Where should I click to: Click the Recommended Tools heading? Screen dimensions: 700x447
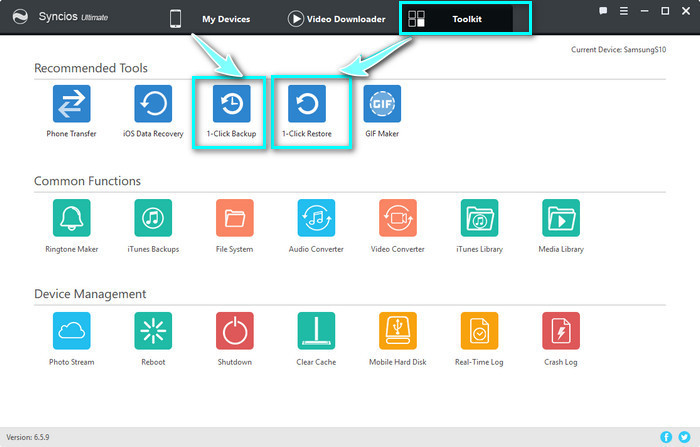(x=91, y=68)
